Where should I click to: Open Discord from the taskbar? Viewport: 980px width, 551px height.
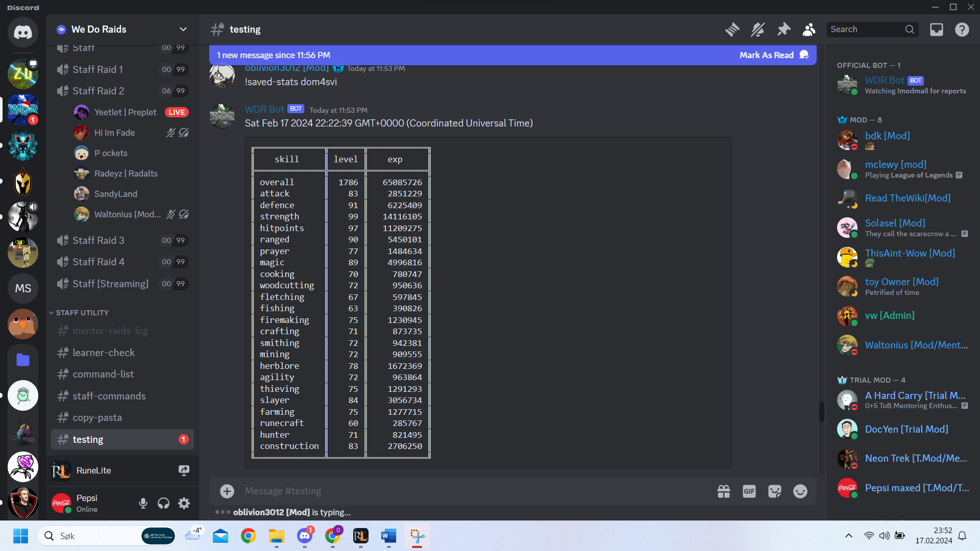pos(305,536)
